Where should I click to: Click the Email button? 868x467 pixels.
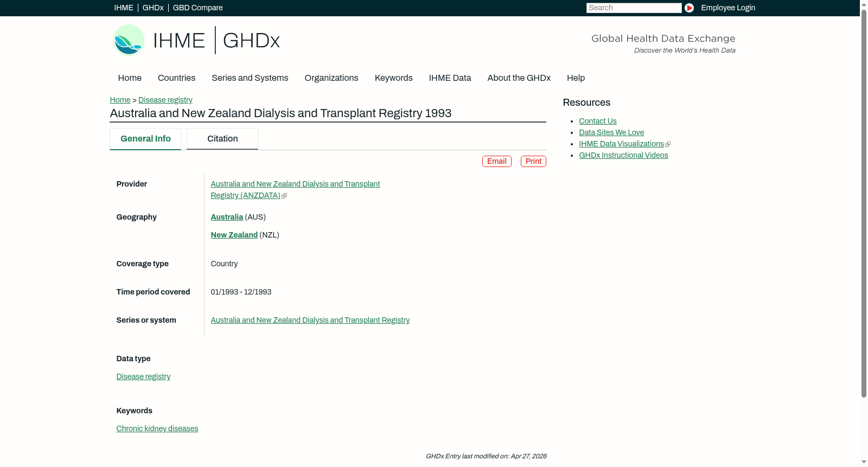point(496,162)
